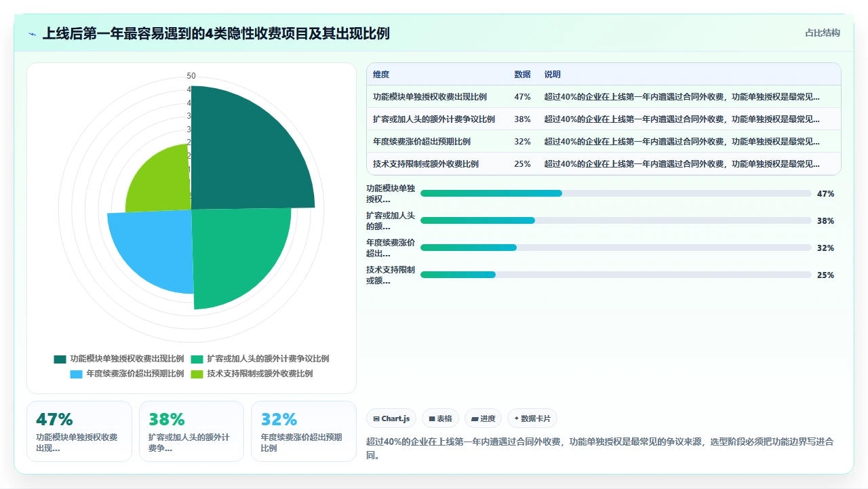Toggle blue legend swatch 年度续费涨价
Image resolution: width=868 pixels, height=489 pixels.
[77, 374]
